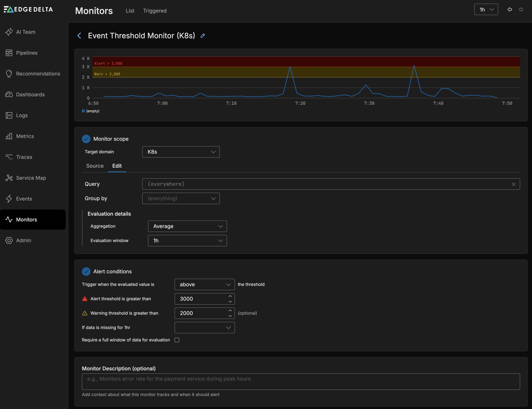Open the Logs viewer

tap(22, 115)
